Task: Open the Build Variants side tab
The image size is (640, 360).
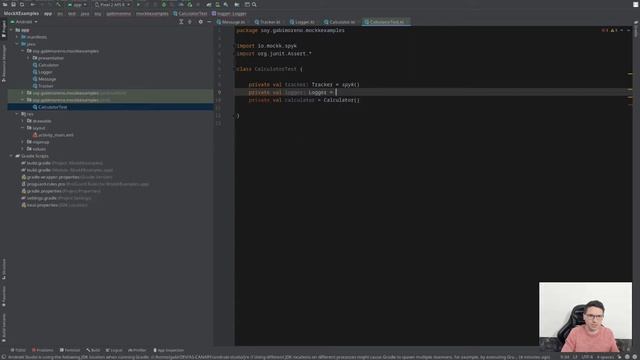Action: point(4,328)
